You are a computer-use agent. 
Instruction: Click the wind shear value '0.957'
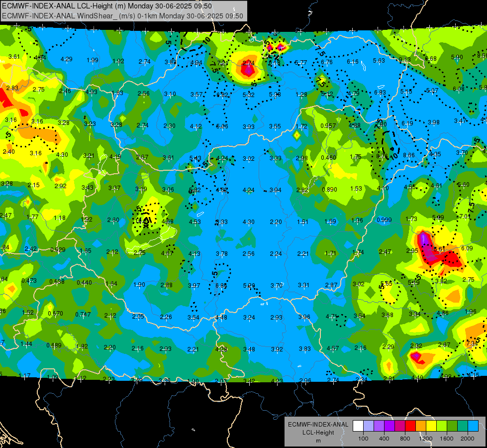[x=328, y=125]
